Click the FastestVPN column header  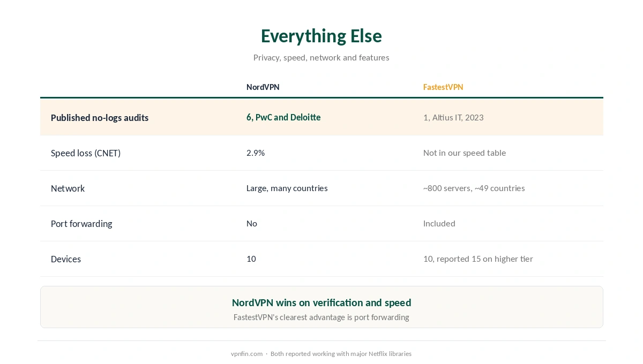click(x=443, y=87)
